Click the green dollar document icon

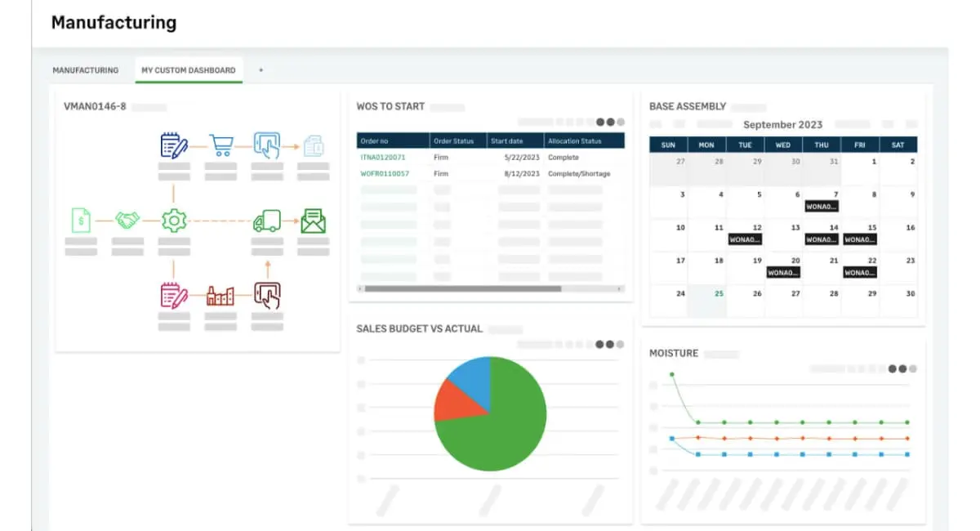(81, 221)
